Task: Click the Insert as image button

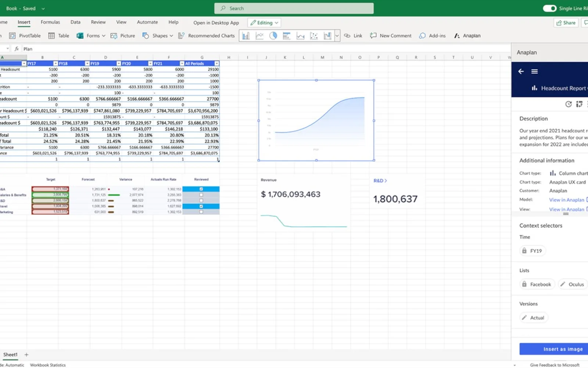Action: click(x=554, y=349)
